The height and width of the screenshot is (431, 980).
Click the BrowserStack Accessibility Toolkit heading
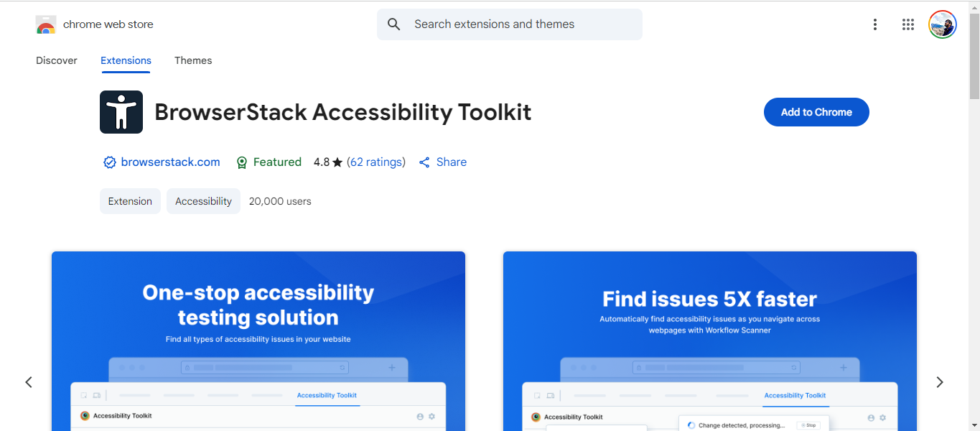[343, 112]
